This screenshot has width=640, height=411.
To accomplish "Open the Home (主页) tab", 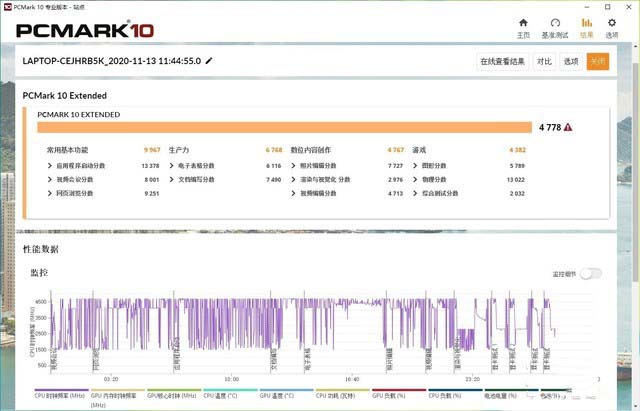I will 523,28.
